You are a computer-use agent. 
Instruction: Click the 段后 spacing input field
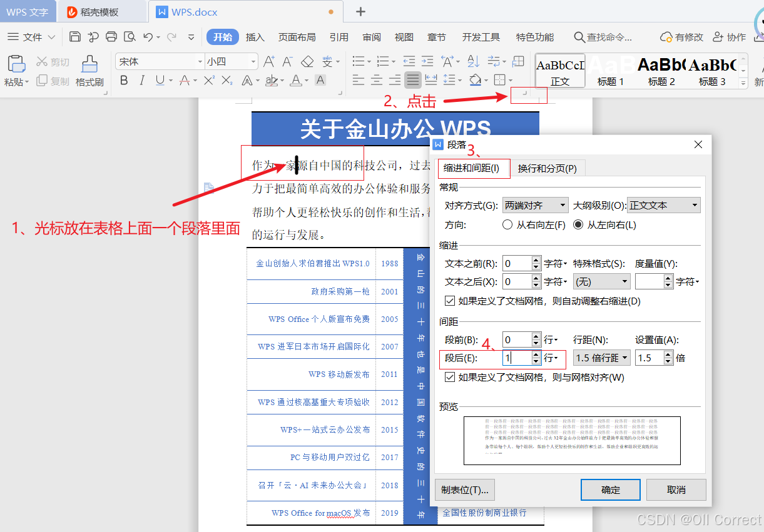(517, 358)
